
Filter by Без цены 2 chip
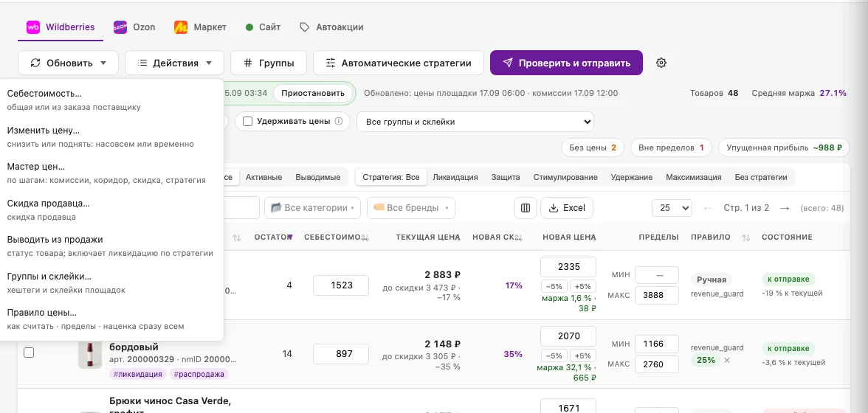[593, 147]
